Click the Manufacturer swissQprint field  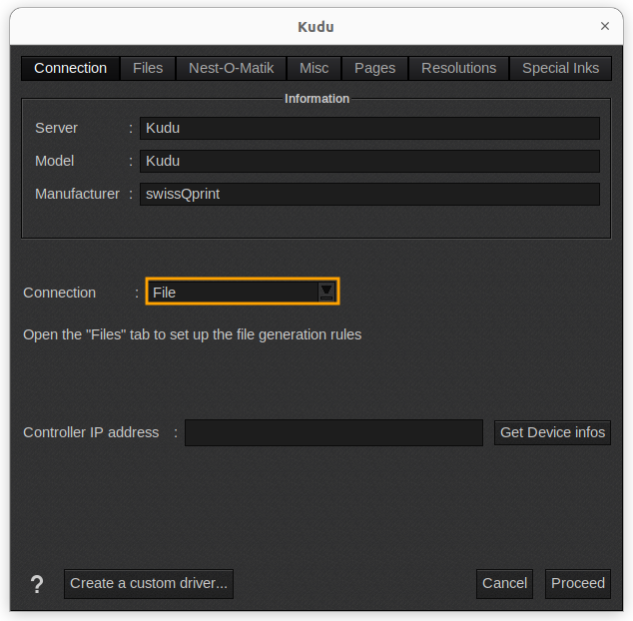(370, 194)
